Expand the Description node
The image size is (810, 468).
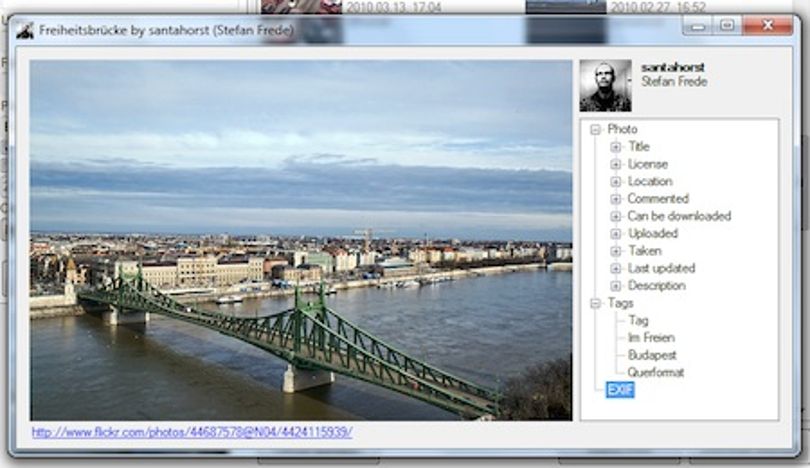click(x=615, y=286)
